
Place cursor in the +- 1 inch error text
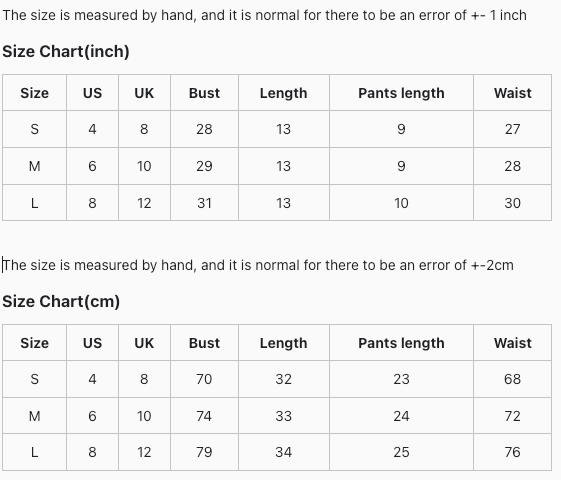[x=264, y=15]
